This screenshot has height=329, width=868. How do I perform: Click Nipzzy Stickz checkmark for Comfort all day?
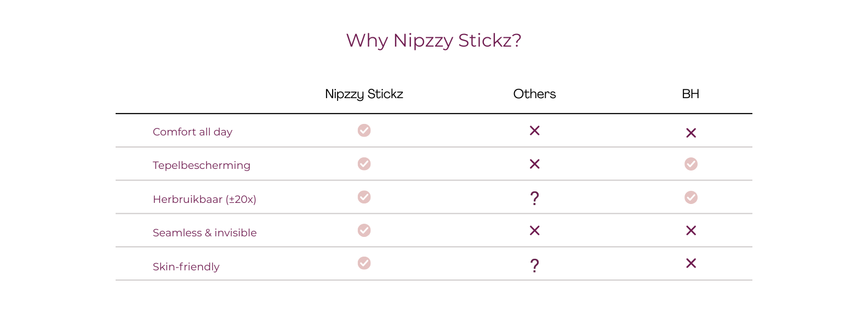point(364,131)
